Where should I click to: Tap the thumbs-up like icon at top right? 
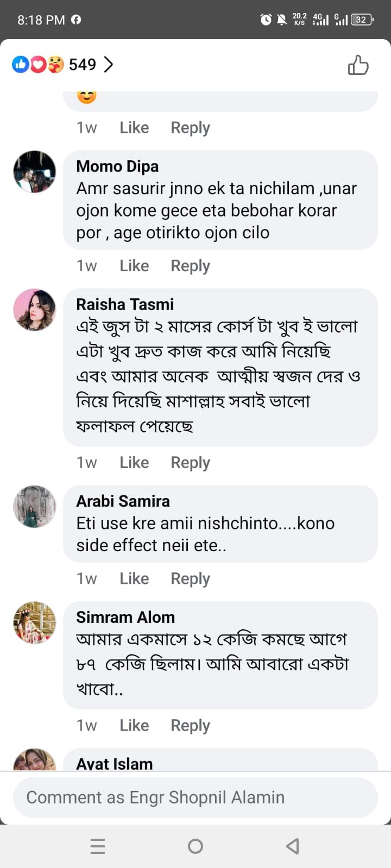tap(358, 65)
